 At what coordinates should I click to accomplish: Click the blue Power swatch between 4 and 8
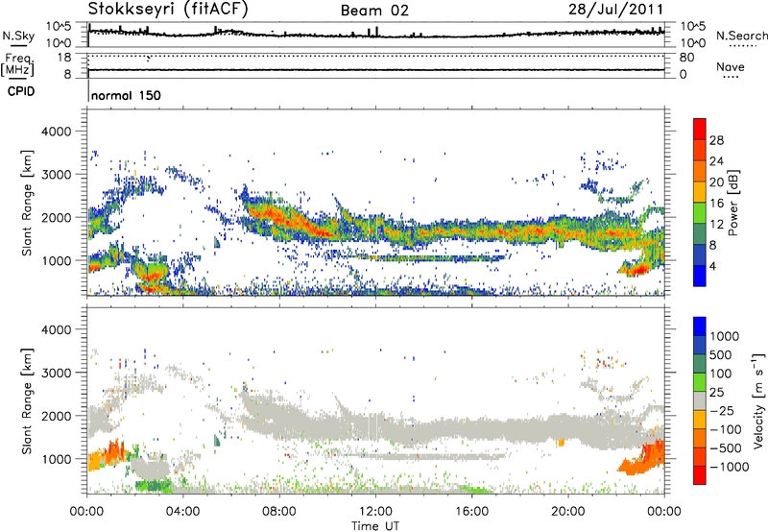coord(700,255)
